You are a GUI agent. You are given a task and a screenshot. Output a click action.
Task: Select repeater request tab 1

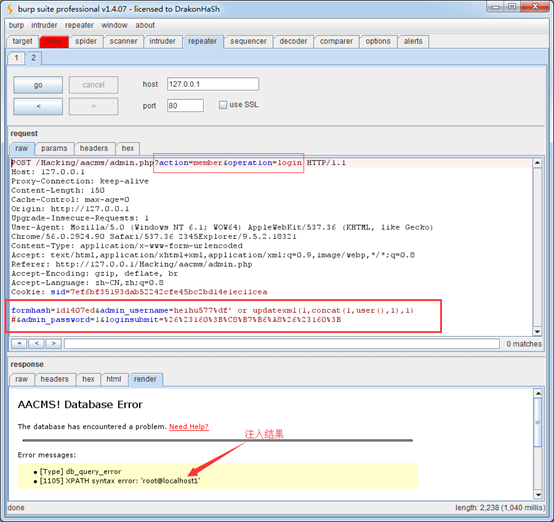(x=16, y=58)
